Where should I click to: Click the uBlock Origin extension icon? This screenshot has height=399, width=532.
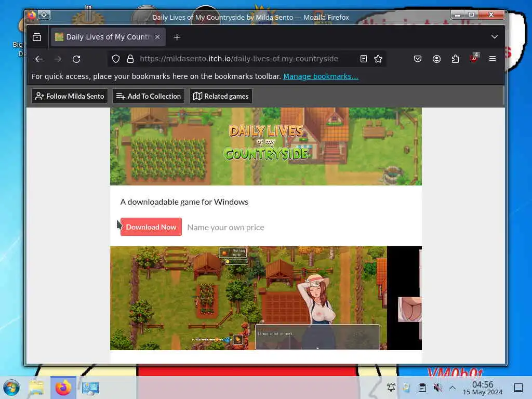474,58
